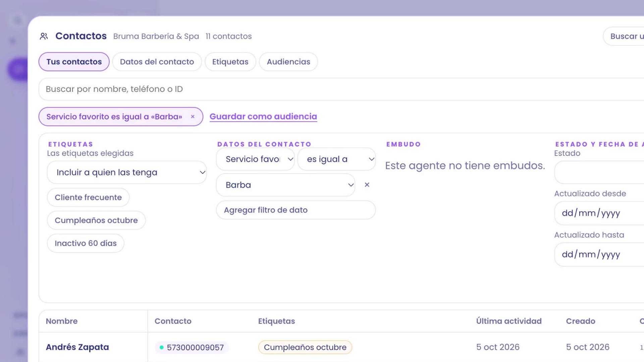Toggle the Inactivo 60 días tag
The image size is (644, 362).
(x=86, y=243)
